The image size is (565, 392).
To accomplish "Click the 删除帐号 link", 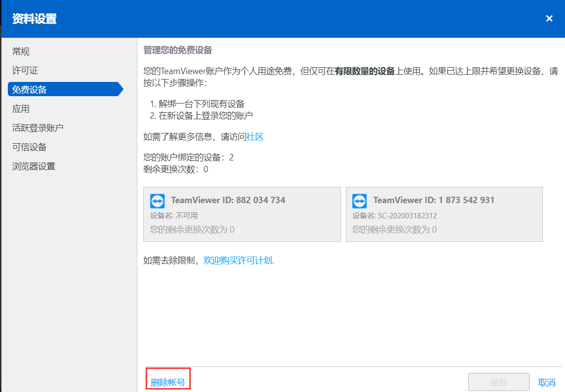I will click(x=168, y=383).
